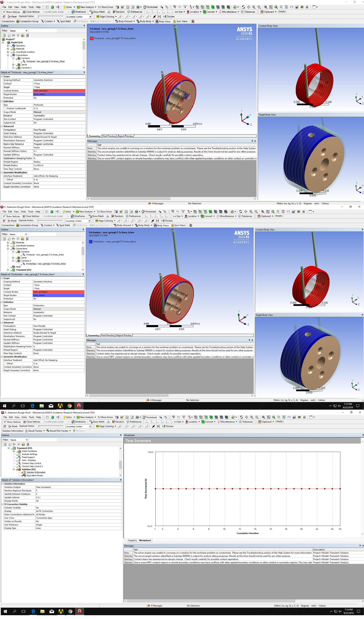364x619 pixels.
Task: Click Solution Information button in toolbar
Action: click(13, 431)
